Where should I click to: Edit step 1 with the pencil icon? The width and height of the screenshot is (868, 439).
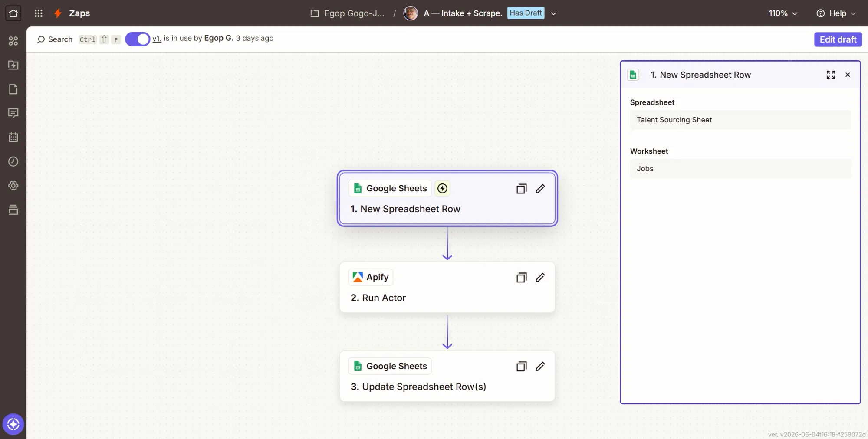click(540, 189)
